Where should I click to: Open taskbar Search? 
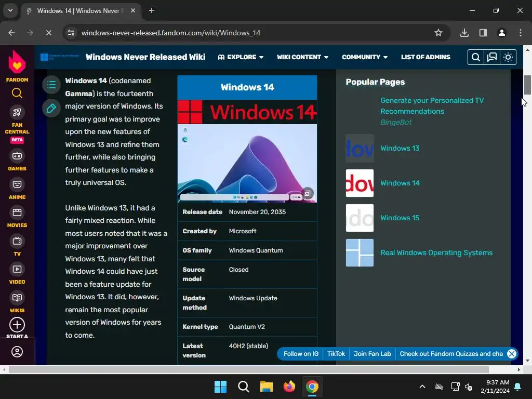[243, 387]
